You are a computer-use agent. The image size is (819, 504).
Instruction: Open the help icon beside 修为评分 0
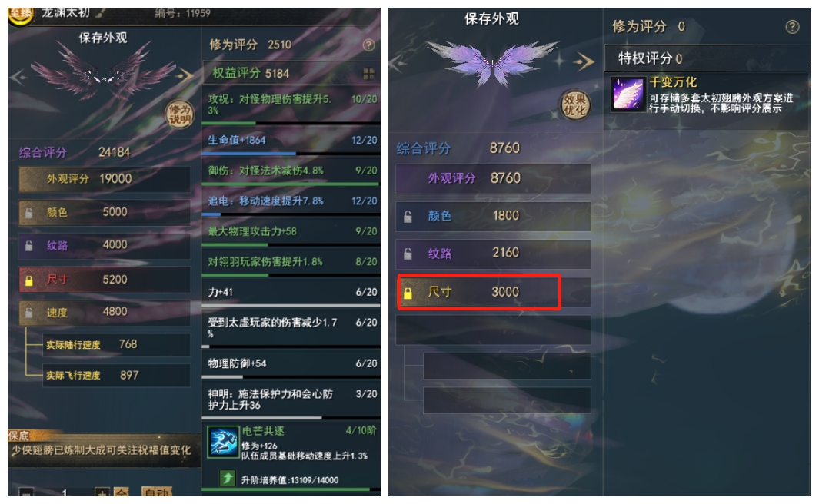click(792, 27)
